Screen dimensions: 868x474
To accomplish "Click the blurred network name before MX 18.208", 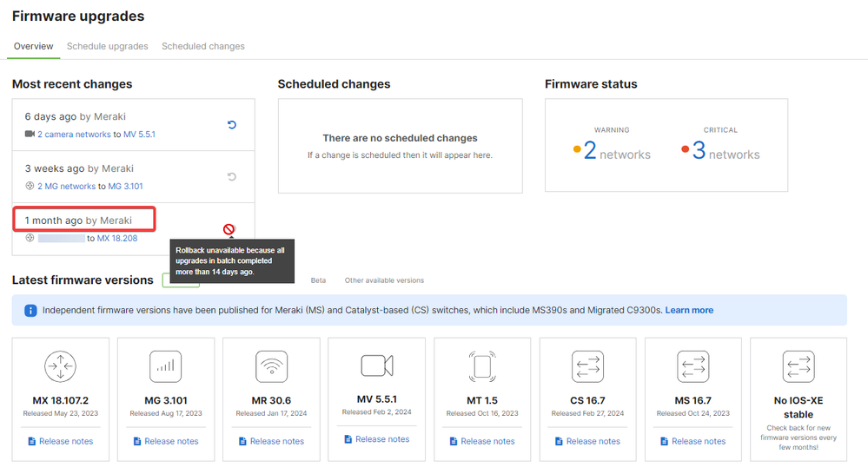I will (62, 239).
